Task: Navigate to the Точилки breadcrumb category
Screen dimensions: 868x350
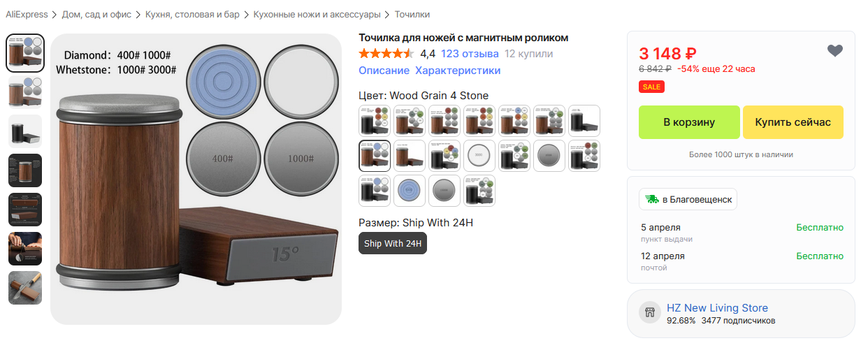Action: (x=412, y=14)
